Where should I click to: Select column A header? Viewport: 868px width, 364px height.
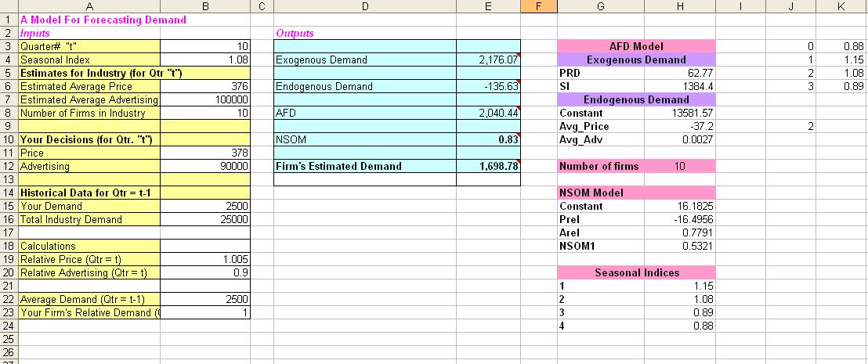click(x=89, y=6)
